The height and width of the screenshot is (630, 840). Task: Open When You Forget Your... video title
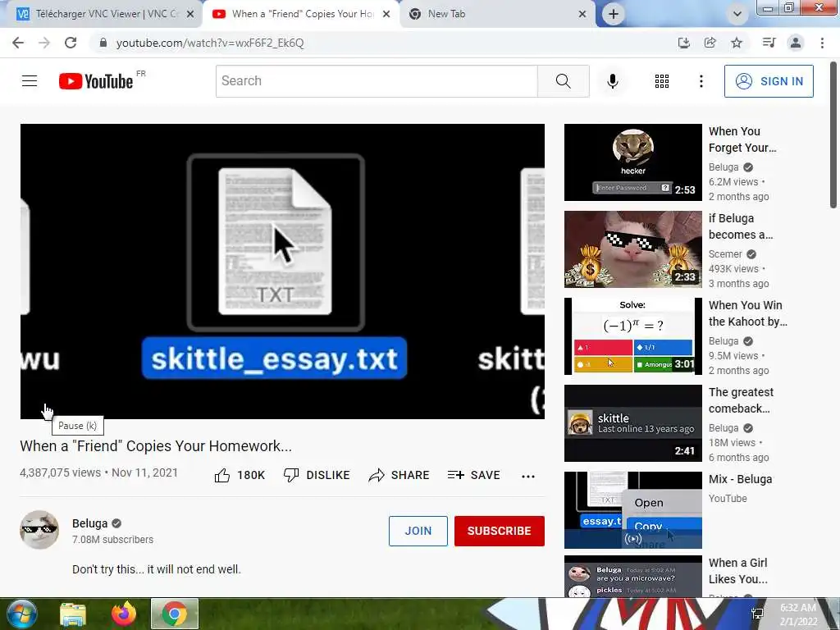tap(742, 139)
